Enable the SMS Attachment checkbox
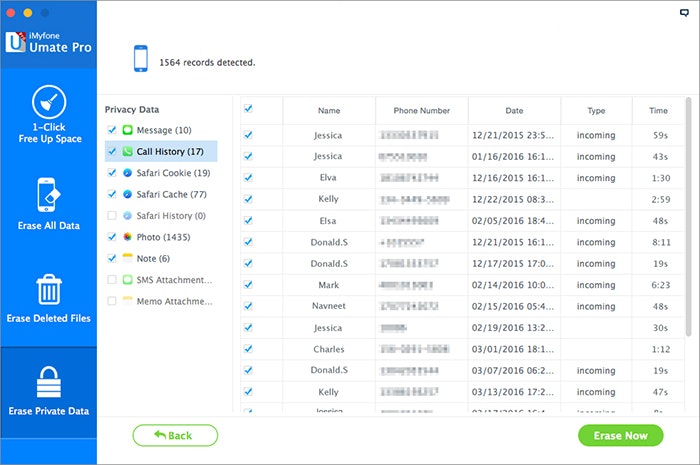The height and width of the screenshot is (465, 700). coord(112,280)
